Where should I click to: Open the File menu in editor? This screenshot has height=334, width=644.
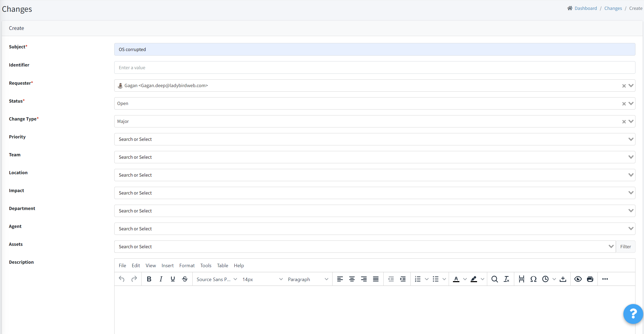tap(122, 265)
